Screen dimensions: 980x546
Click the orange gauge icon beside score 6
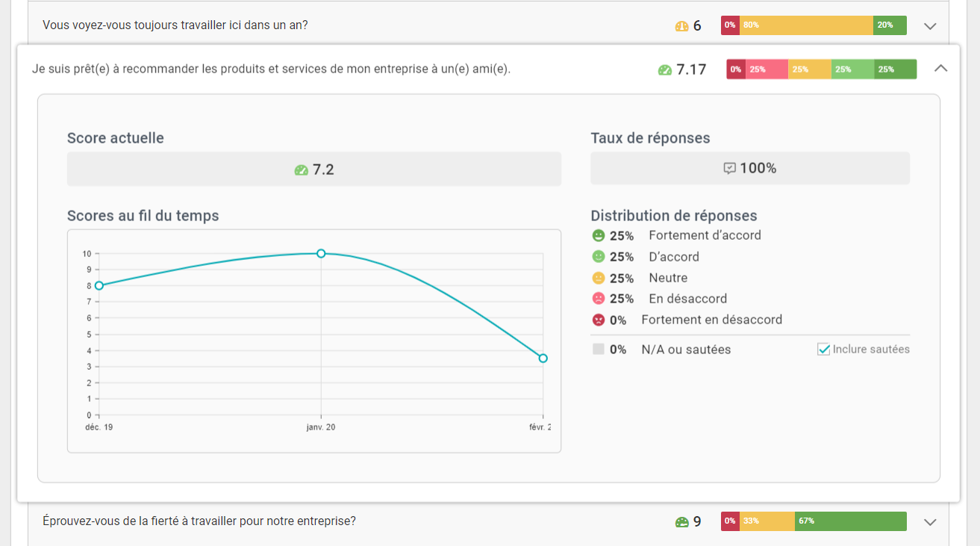(681, 26)
